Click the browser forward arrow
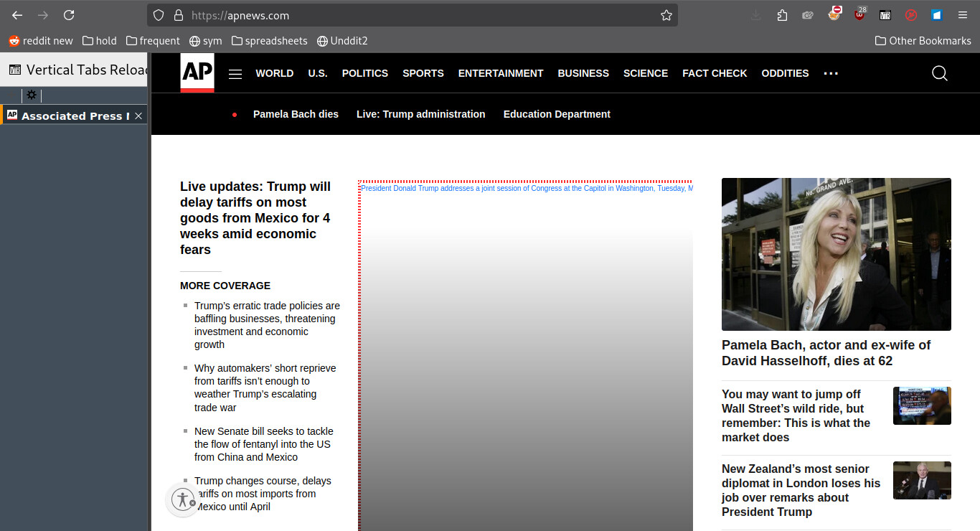 coord(43,15)
